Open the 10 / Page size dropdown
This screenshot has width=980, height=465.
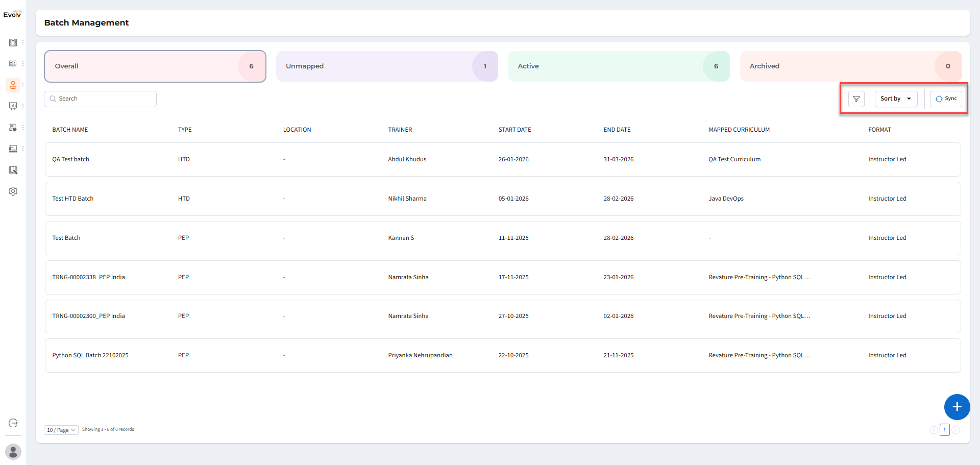pos(61,430)
